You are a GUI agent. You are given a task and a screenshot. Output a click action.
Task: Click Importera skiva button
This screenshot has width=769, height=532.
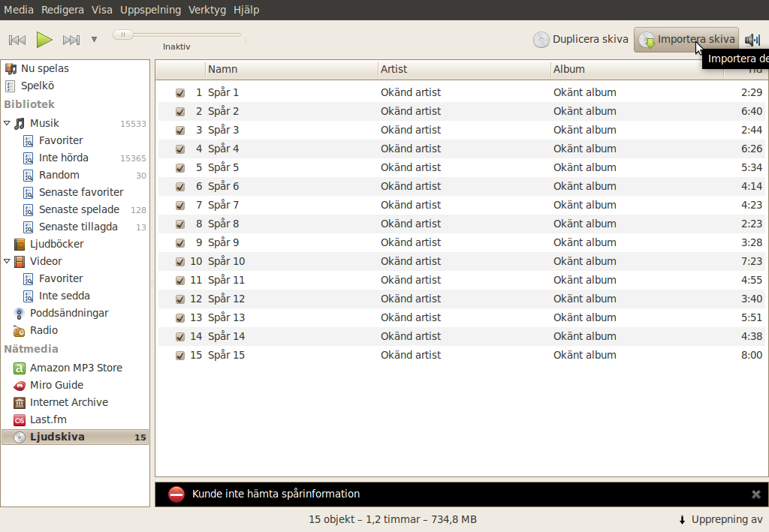coord(686,39)
